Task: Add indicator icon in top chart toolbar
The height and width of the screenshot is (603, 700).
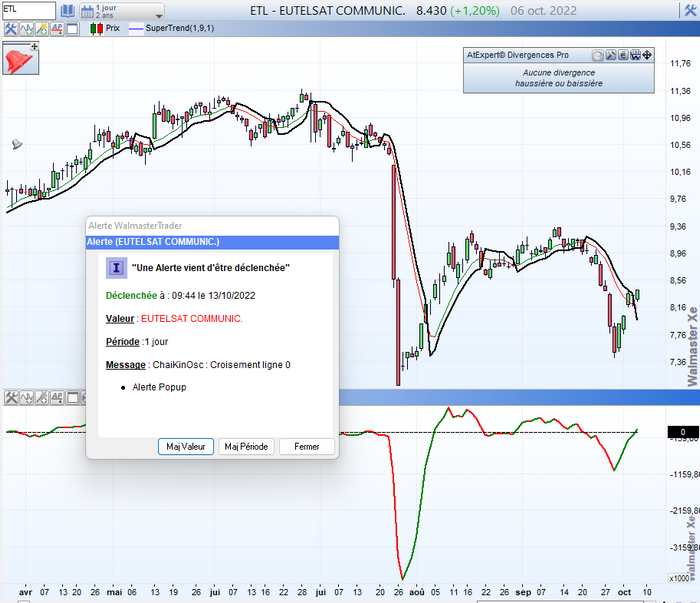Action: pyautogui.click(x=26, y=29)
